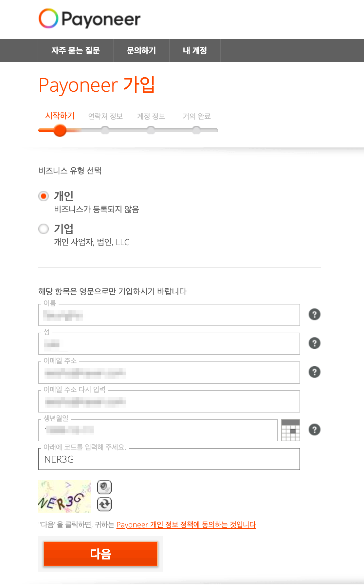Open the Payoneer privacy policy link
Viewport: 364px width, 588px height.
pos(186,524)
